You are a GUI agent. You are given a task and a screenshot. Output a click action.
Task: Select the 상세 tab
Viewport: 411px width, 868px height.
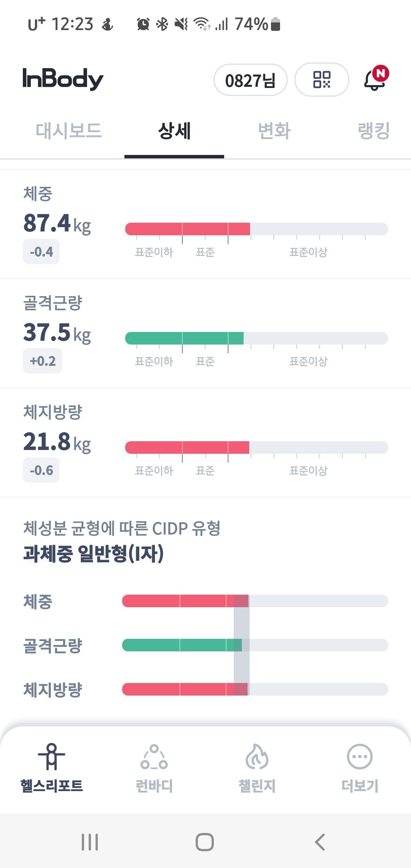174,131
